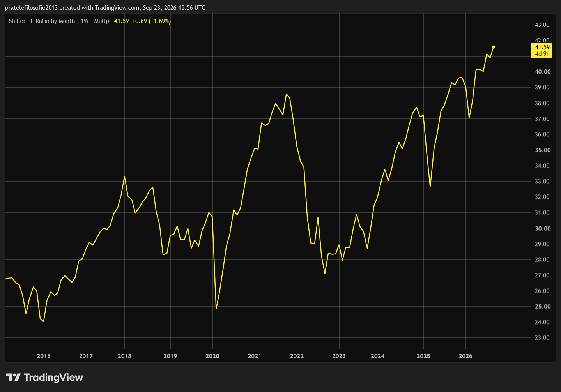Image resolution: width=561 pixels, height=392 pixels.
Task: Click the +0.69 (+1.69%) change value
Action: [x=151, y=21]
